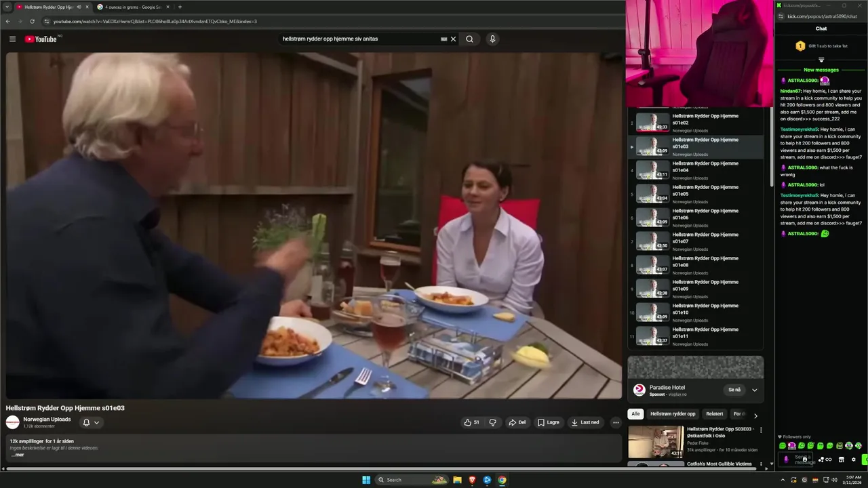Mute the YouTube tab via speaker icon

pos(79,7)
